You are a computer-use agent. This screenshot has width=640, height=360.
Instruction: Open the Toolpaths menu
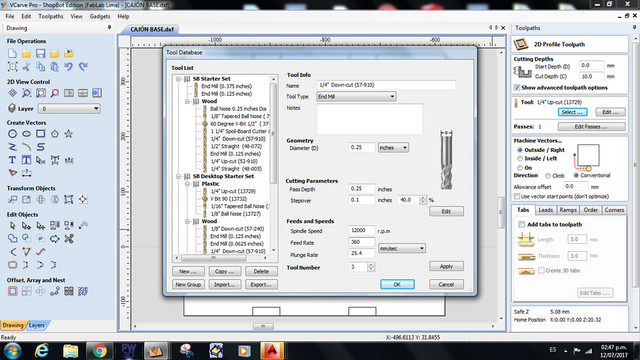point(51,16)
